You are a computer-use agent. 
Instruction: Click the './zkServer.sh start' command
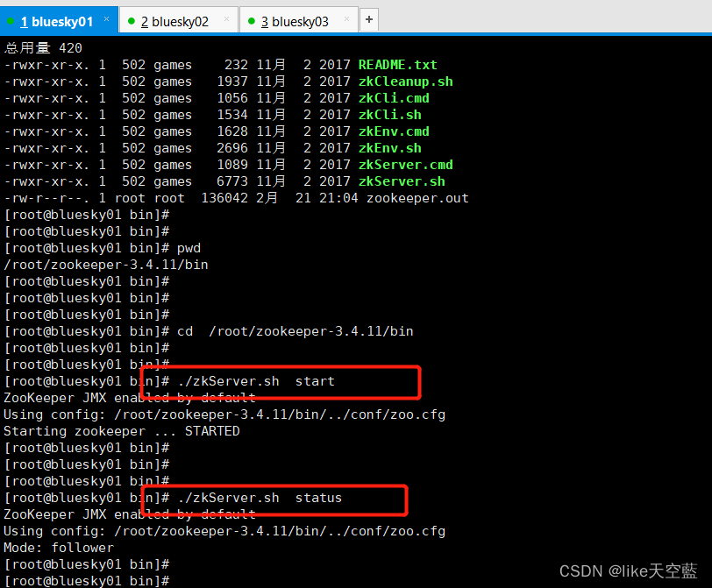pyautogui.click(x=256, y=381)
